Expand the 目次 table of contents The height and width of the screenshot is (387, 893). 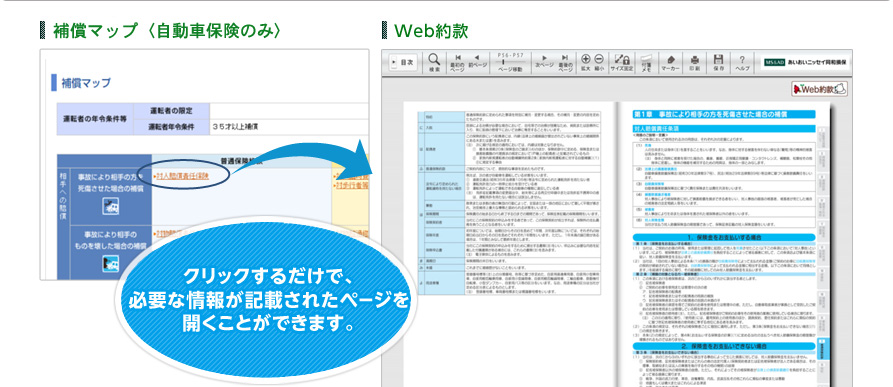403,63
